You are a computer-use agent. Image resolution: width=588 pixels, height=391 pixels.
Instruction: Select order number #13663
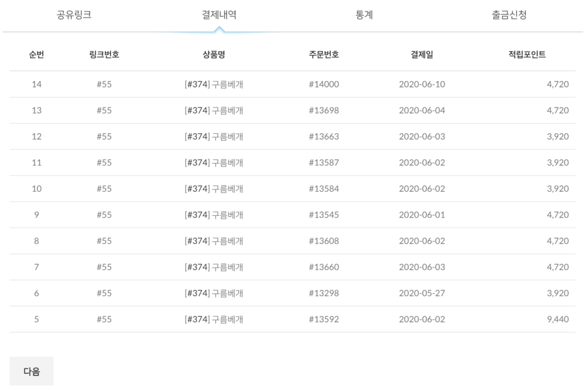(324, 137)
